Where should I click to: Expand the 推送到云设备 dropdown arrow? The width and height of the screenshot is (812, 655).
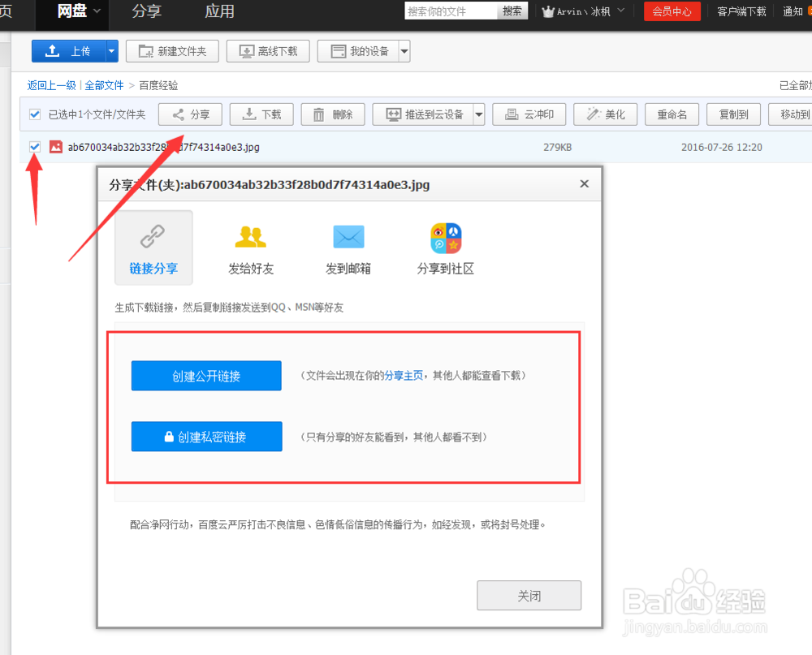(x=479, y=114)
